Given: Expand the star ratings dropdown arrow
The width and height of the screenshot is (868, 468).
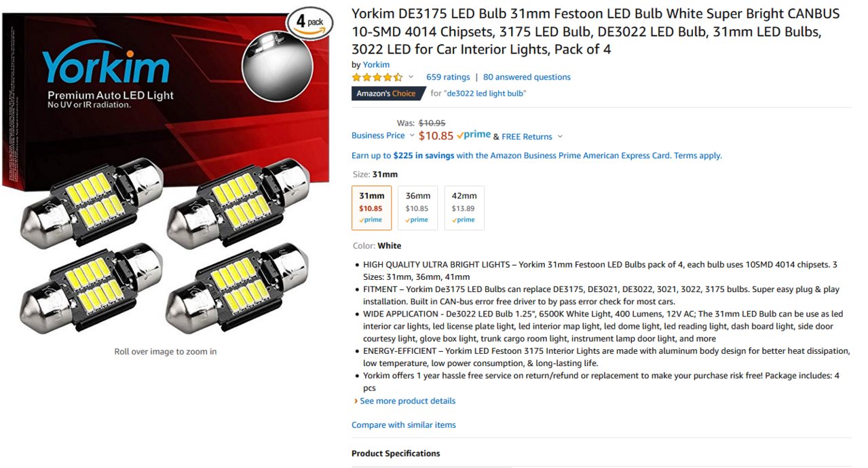Looking at the screenshot, I should click(411, 77).
